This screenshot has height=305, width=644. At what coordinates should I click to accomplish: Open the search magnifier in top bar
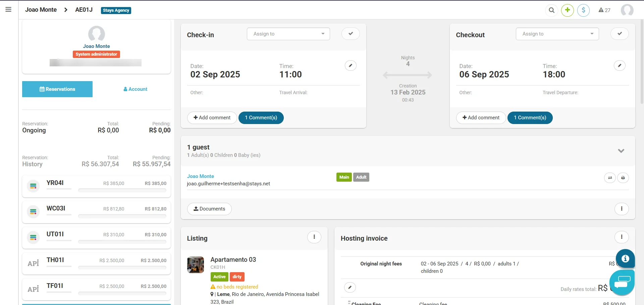pos(551,10)
